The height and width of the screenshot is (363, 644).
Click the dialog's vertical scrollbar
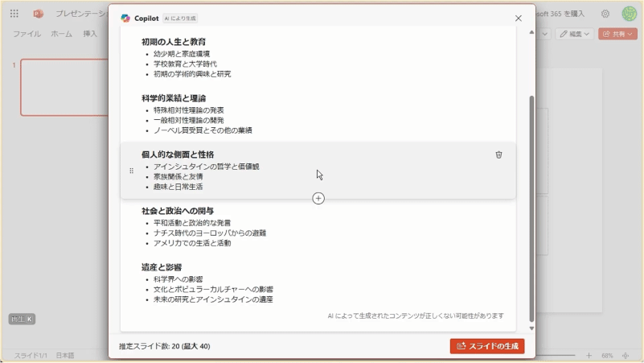pyautogui.click(x=531, y=208)
